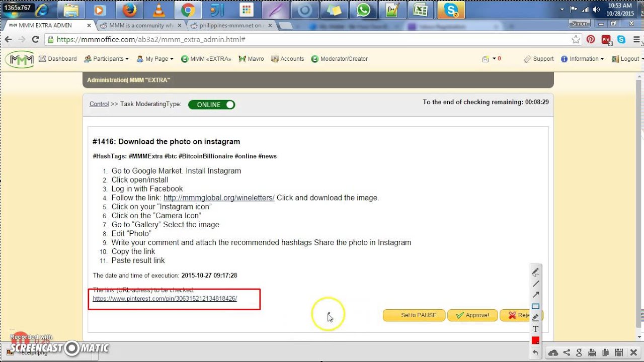Expand the My Page dropdown menu
This screenshot has height=362, width=644.
pos(155,59)
